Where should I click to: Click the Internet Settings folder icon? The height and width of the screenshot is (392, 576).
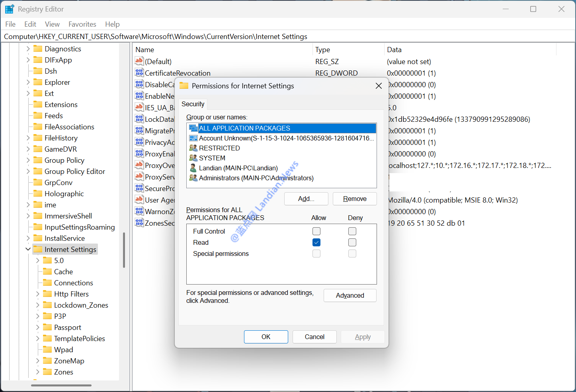tap(38, 249)
